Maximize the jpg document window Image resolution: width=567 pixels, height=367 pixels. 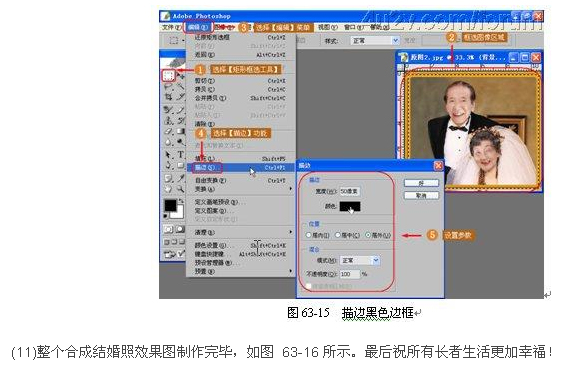pyautogui.click(x=525, y=57)
